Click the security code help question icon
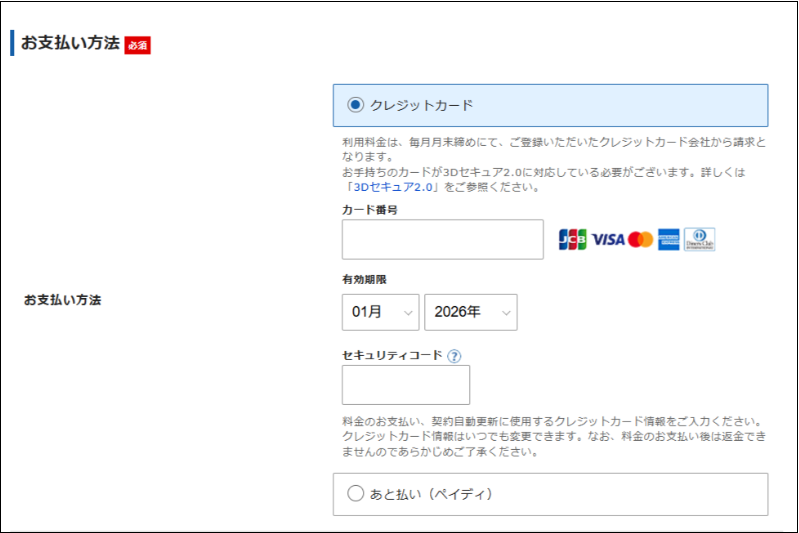799x533 pixels. point(454,356)
